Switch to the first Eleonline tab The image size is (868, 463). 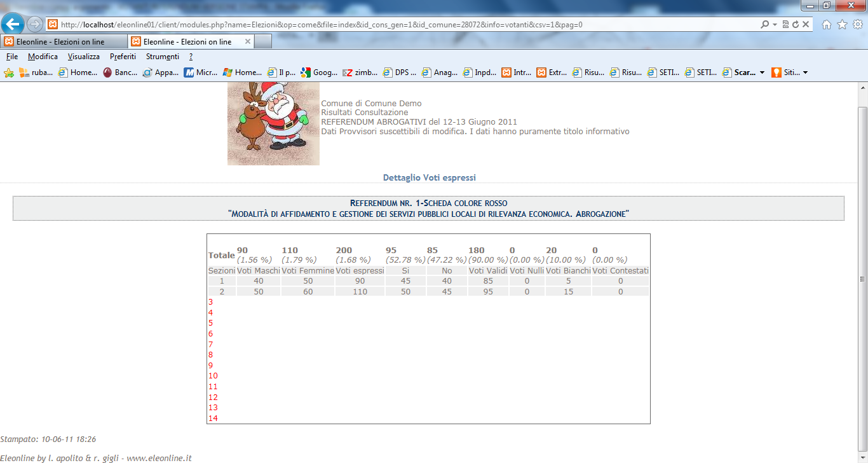click(64, 42)
